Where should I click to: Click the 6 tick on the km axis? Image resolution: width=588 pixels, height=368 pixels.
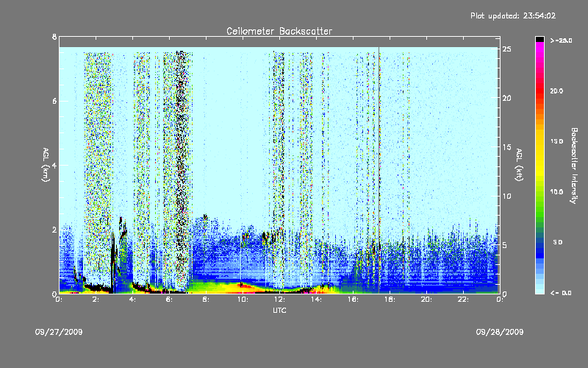(54, 101)
